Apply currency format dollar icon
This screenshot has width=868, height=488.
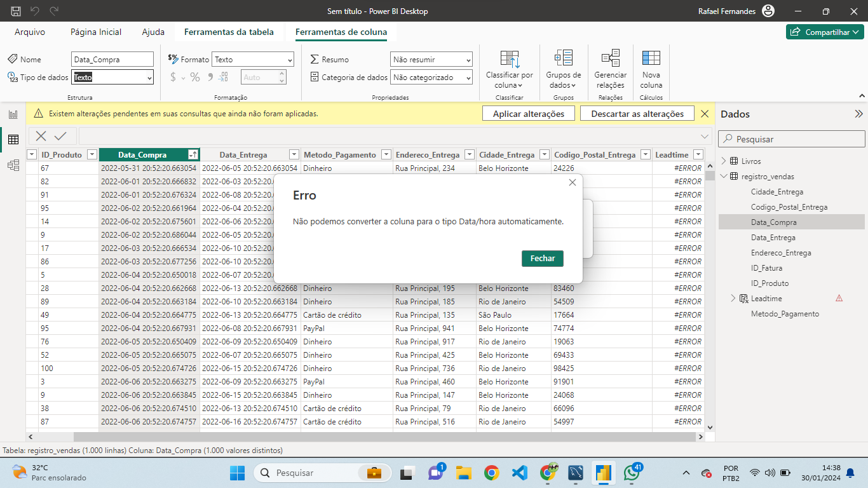173,78
